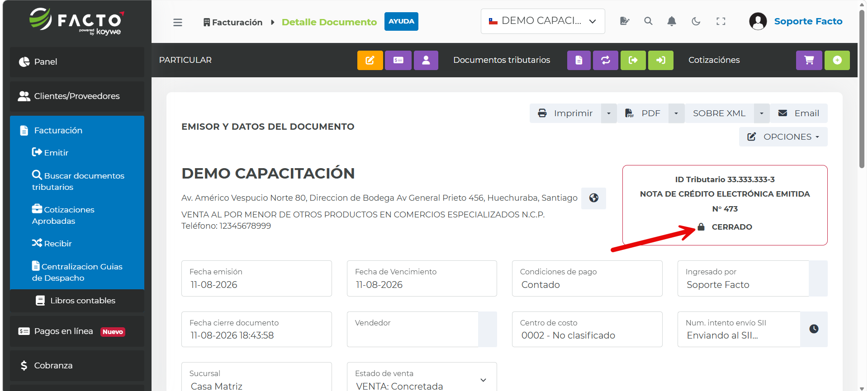Viewport: 868px width, 391px height.
Task: Click the Sucursal field
Action: [256, 377]
